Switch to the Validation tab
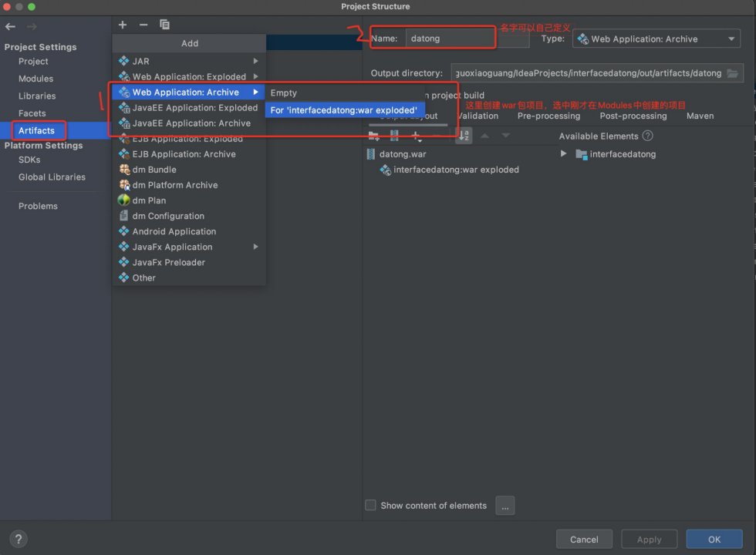 478,116
